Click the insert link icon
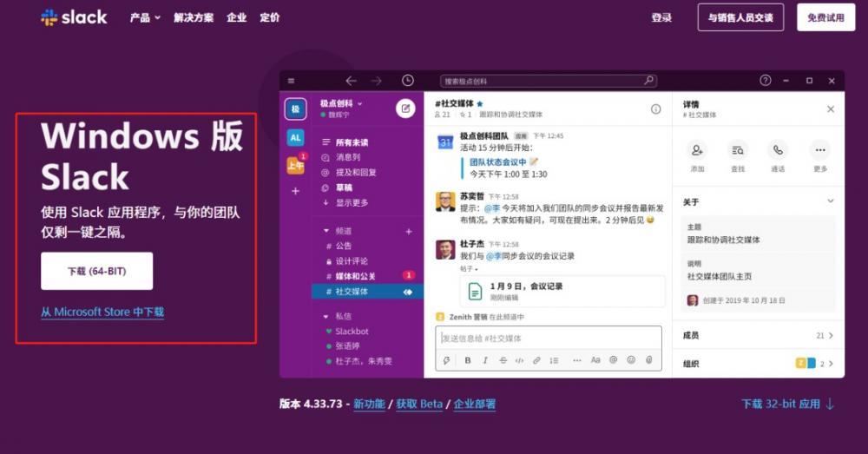 536,360
